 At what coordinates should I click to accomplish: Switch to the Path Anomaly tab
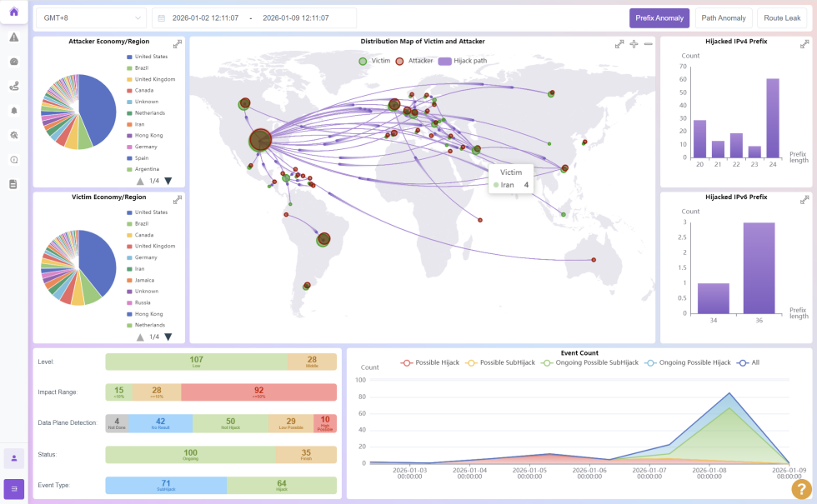(723, 18)
